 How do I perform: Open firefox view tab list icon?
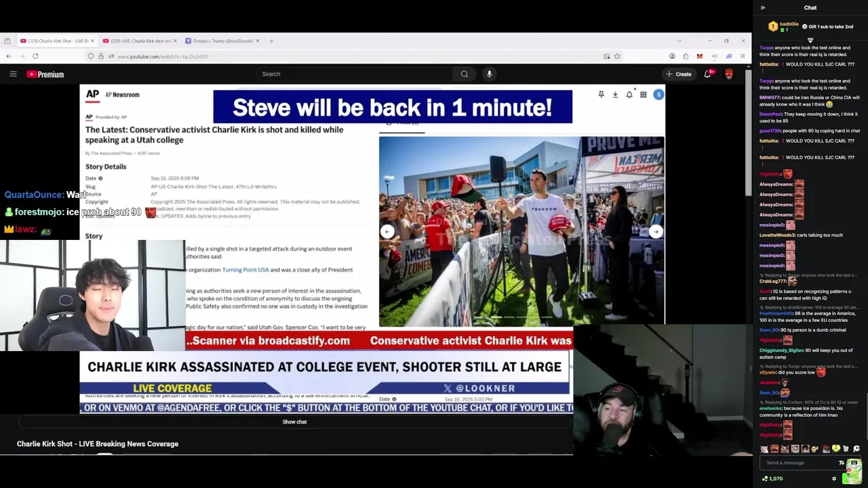[7, 41]
